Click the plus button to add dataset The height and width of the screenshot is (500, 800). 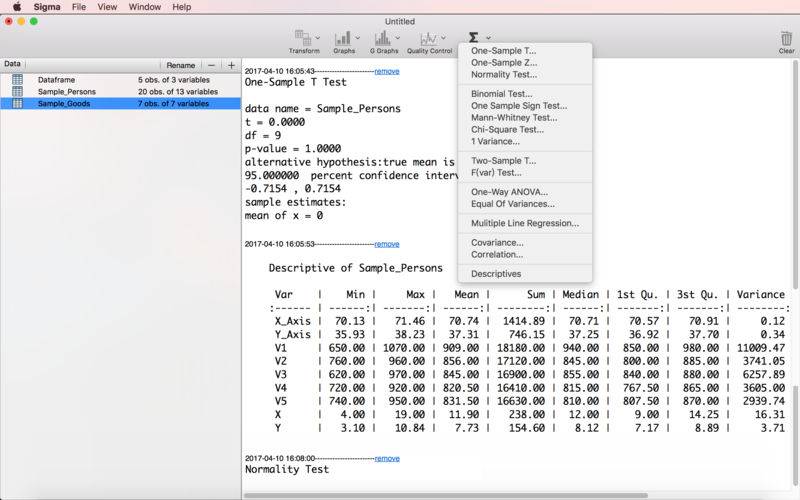coord(231,65)
